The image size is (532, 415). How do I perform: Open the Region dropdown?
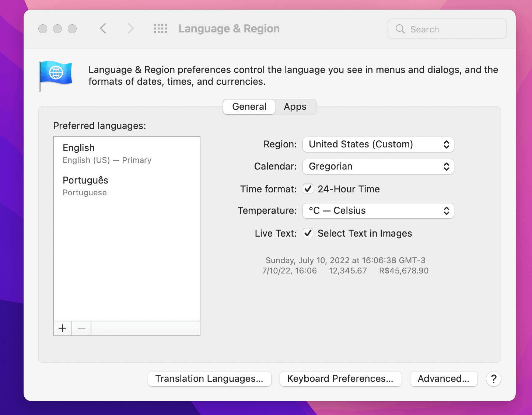click(x=378, y=144)
